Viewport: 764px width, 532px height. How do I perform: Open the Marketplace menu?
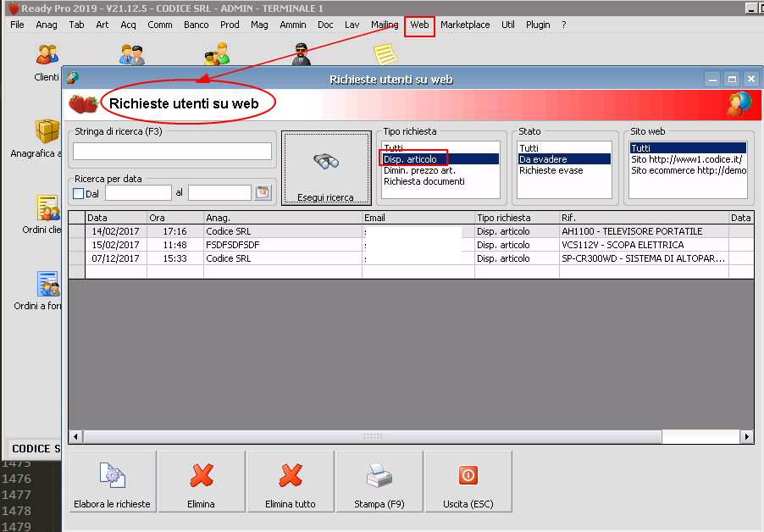click(x=464, y=25)
